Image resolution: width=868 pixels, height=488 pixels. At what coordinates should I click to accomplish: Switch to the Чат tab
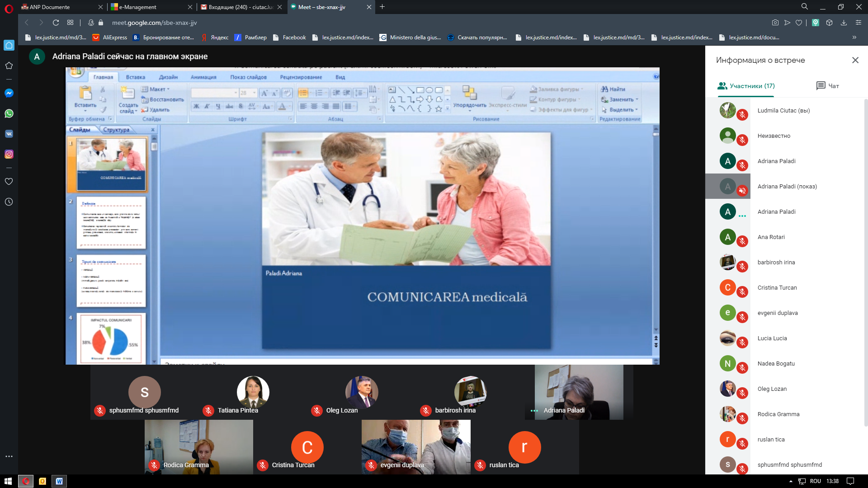point(828,86)
